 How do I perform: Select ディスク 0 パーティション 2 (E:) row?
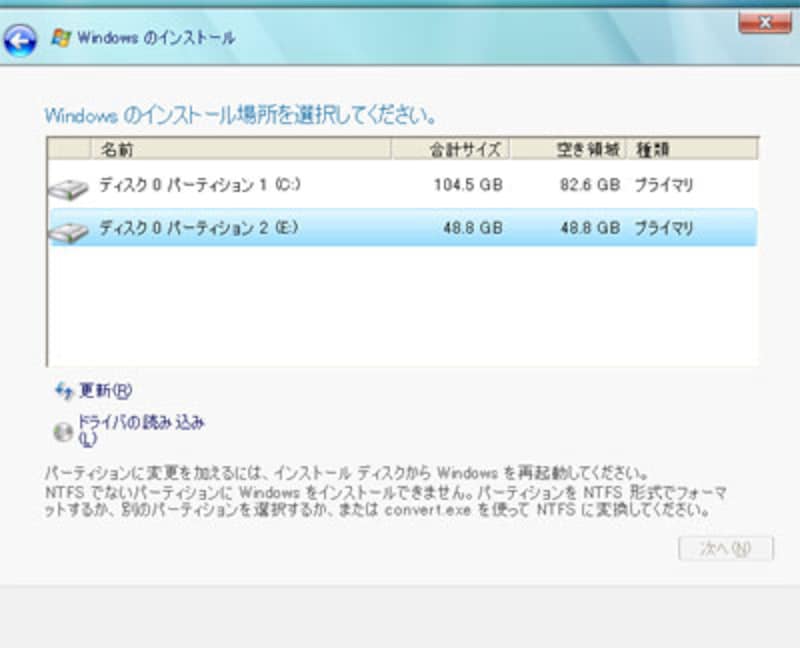click(x=200, y=228)
